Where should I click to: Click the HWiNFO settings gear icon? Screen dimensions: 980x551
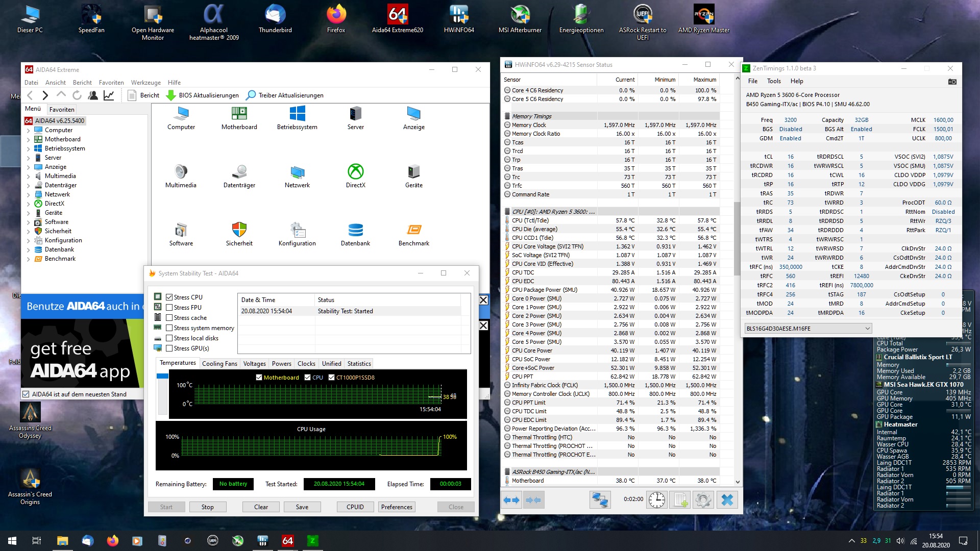pos(703,500)
